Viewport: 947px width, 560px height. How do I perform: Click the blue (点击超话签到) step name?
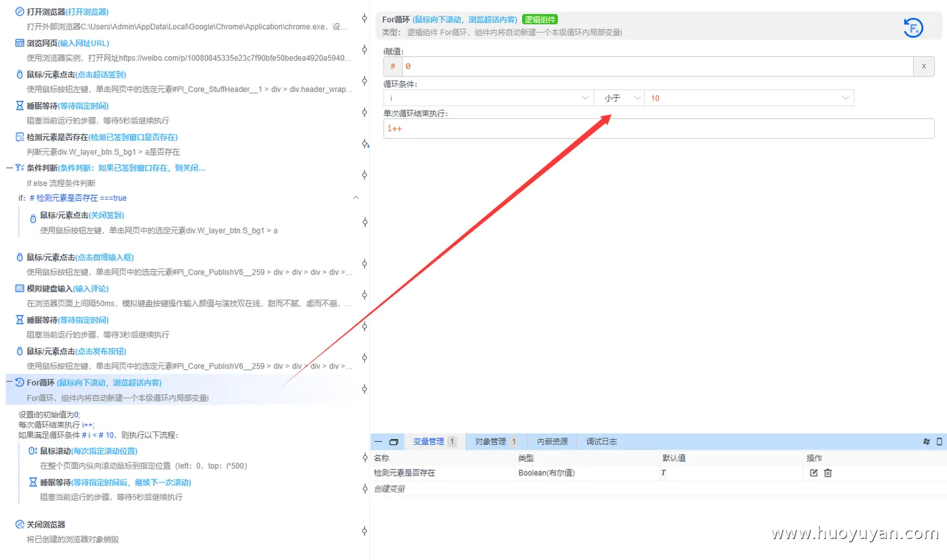click(101, 74)
